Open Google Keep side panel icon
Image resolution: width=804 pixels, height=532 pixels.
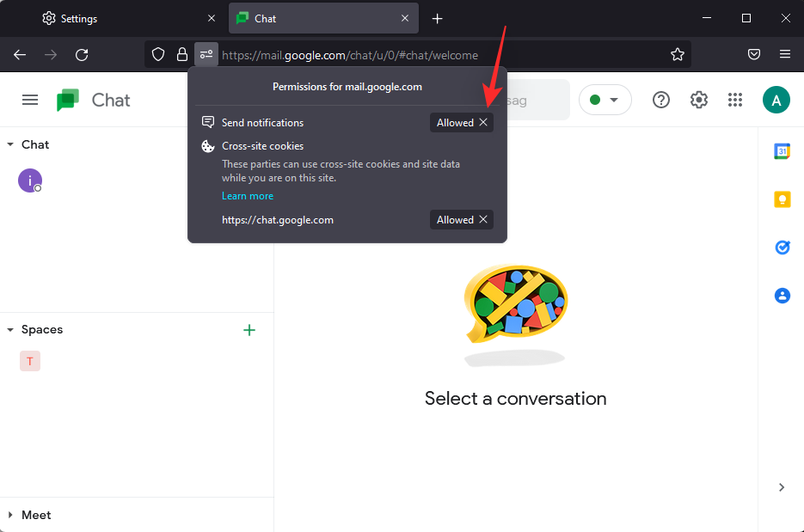(782, 199)
